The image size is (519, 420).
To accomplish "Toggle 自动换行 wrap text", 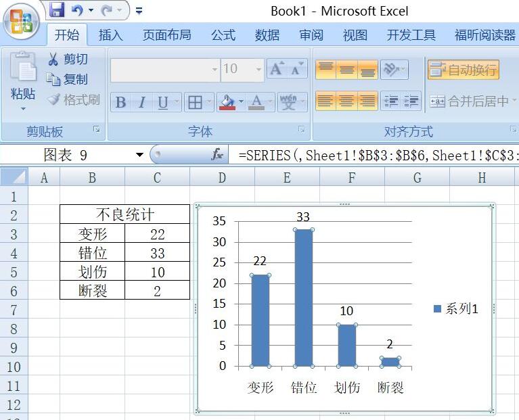I will (464, 70).
